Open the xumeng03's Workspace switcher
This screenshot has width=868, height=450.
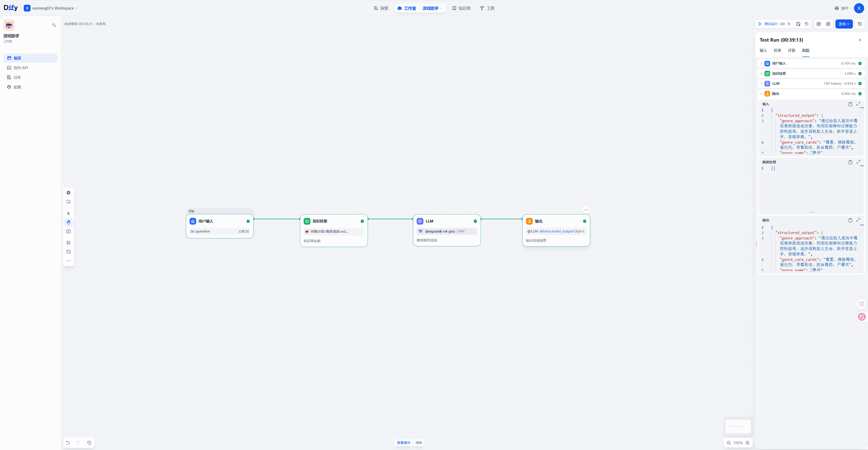tap(51, 8)
